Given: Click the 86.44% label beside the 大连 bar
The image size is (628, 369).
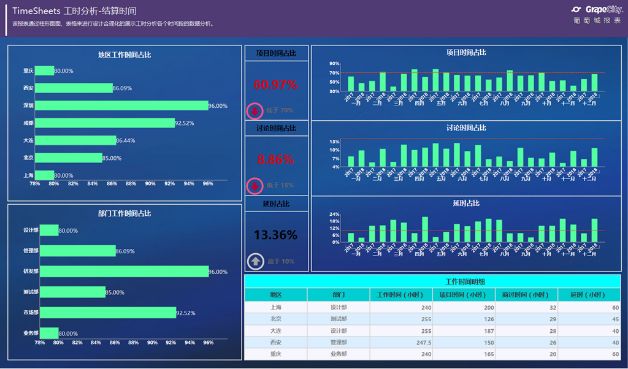Looking at the screenshot, I should tap(126, 141).
